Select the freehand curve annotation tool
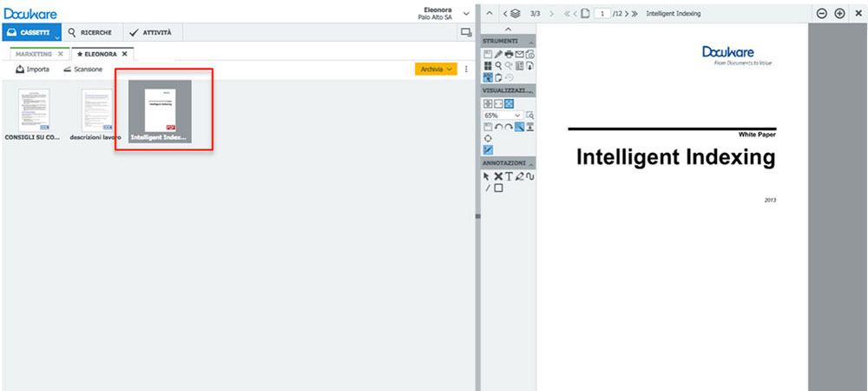The width and height of the screenshot is (868, 391). [529, 176]
